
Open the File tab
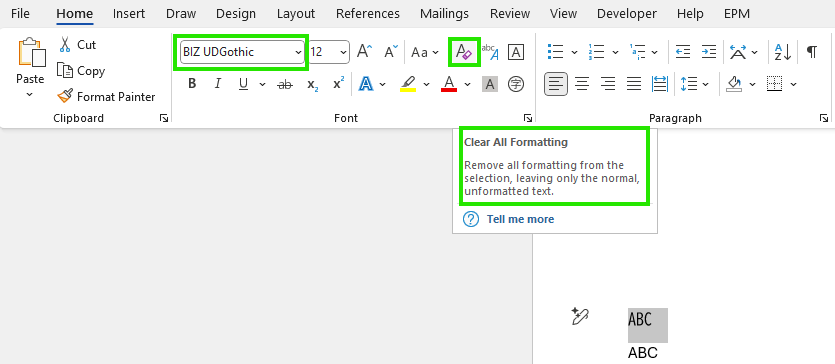[20, 13]
